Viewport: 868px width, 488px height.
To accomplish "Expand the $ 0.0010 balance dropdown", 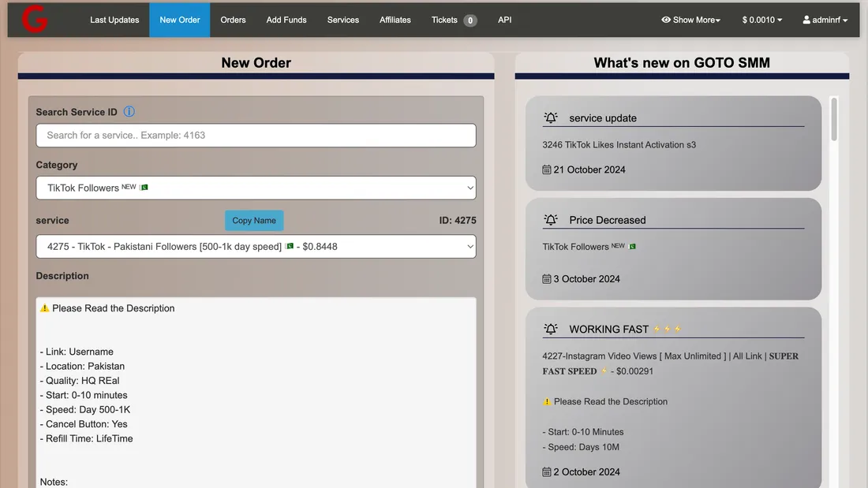I will coord(761,20).
